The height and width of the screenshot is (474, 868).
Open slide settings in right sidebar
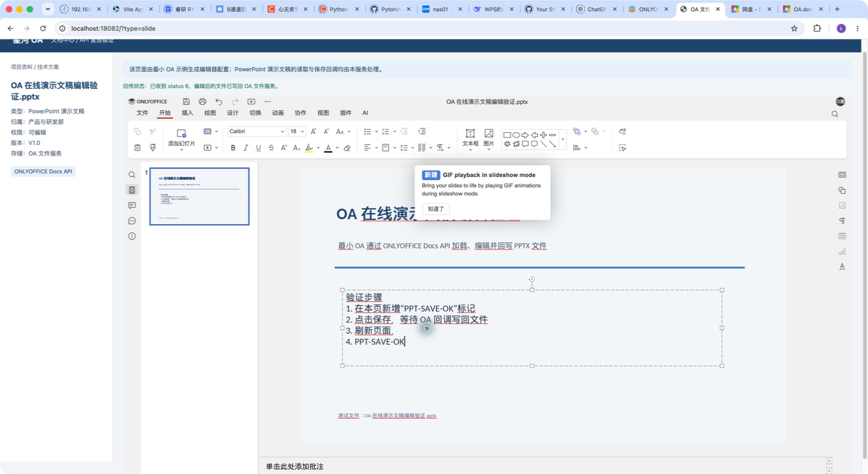842,175
